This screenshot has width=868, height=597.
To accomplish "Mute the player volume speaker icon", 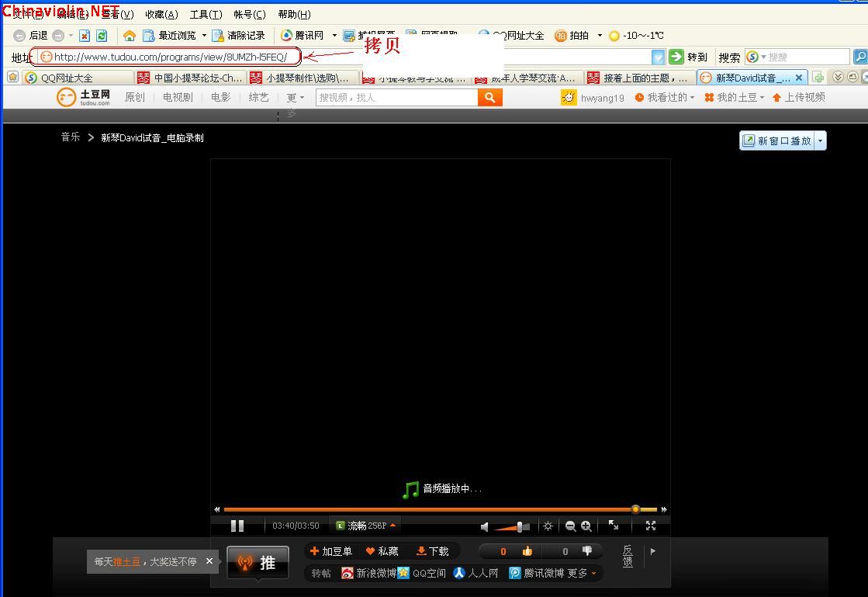I will [x=484, y=526].
